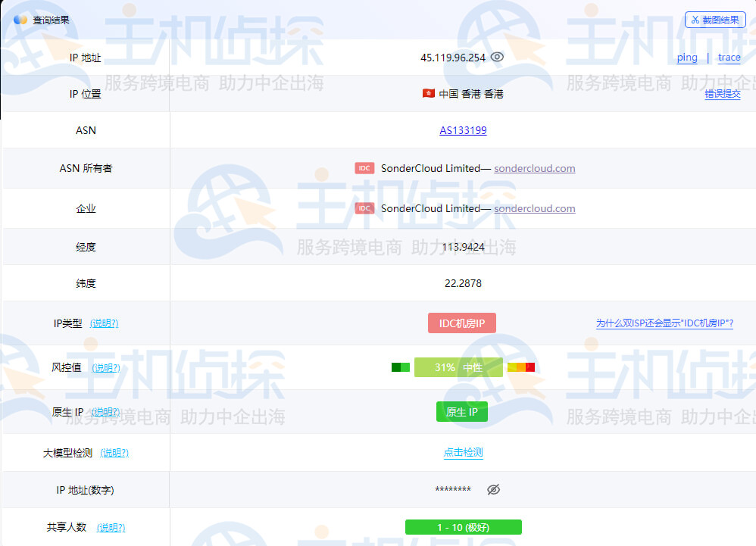
Task: Click the green 原生 IP badge
Action: click(x=461, y=412)
